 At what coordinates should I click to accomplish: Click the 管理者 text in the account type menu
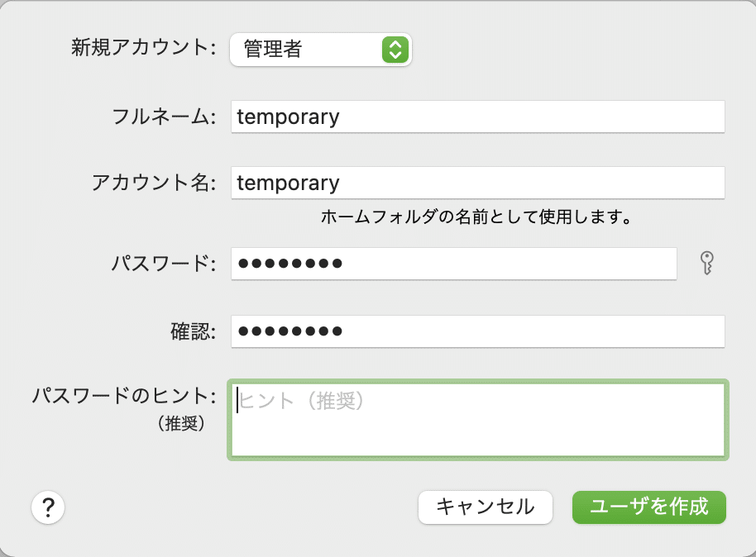(273, 49)
